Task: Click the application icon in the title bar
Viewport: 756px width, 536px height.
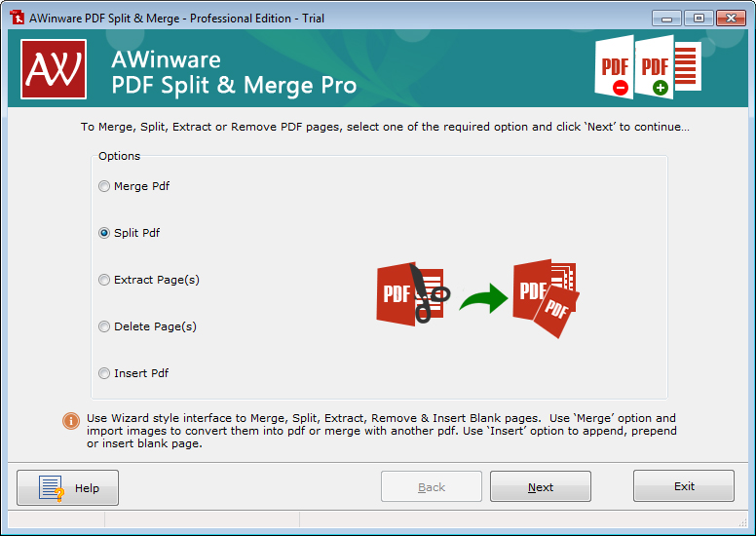Action: [x=17, y=18]
